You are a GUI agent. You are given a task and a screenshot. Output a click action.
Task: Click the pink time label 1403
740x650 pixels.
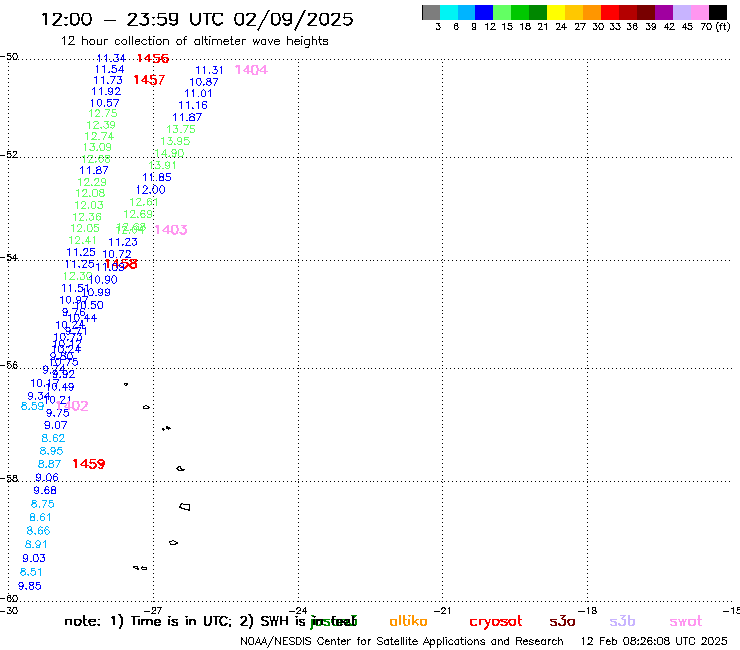coord(171,230)
